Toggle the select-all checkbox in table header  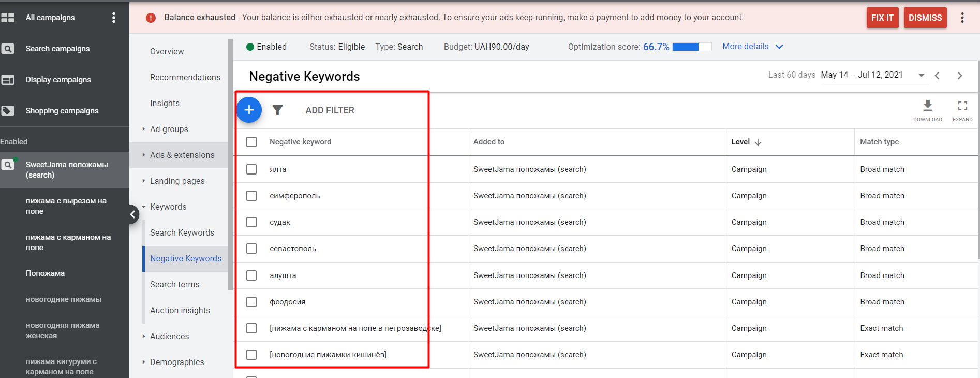tap(251, 142)
